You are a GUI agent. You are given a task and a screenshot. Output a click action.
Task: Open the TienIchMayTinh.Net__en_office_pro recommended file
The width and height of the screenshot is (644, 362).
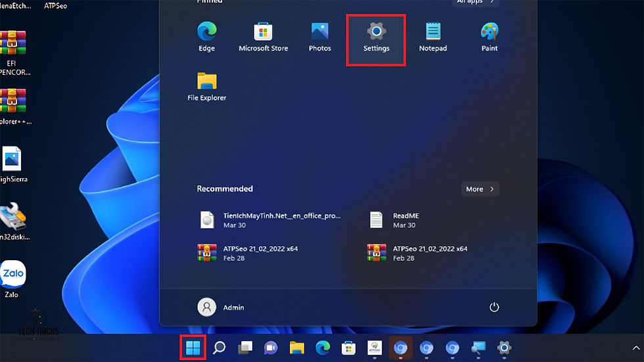point(270,220)
